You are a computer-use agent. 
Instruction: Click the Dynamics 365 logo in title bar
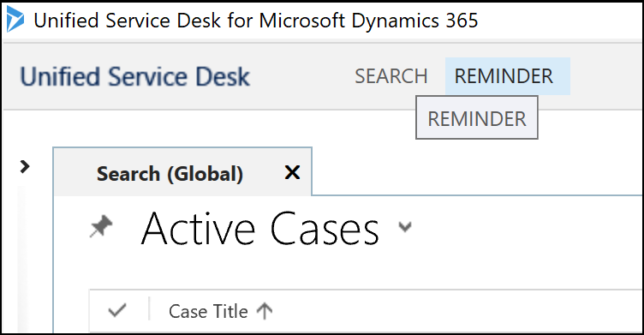click(15, 20)
